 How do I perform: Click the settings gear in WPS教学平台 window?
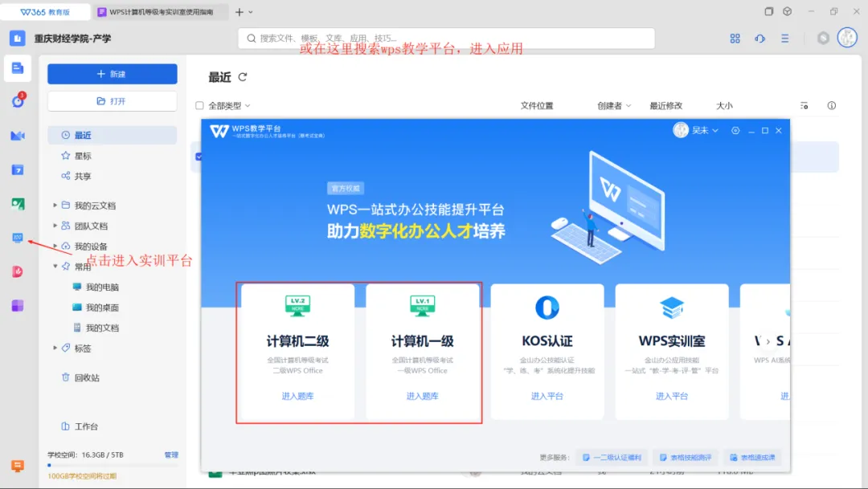(735, 131)
